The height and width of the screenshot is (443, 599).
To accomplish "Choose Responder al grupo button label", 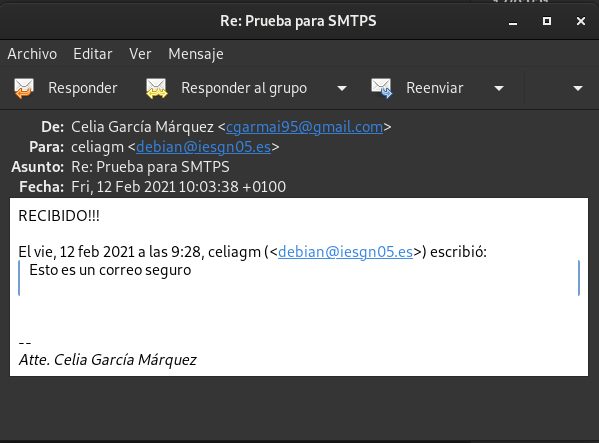I will click(244, 88).
